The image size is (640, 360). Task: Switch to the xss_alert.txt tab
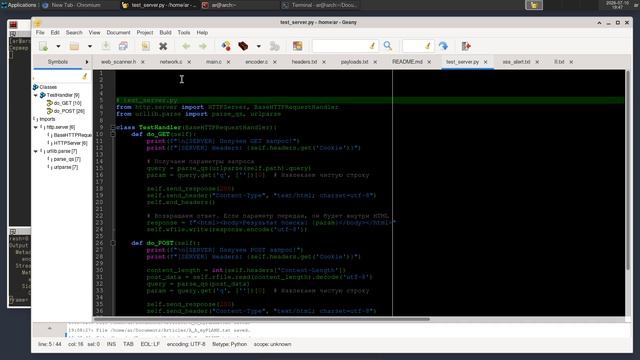[516, 62]
